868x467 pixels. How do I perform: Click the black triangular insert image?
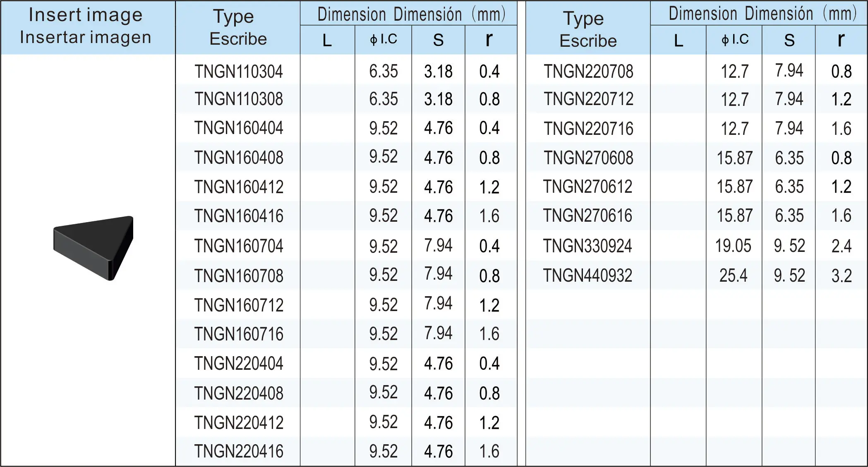pyautogui.click(x=94, y=247)
